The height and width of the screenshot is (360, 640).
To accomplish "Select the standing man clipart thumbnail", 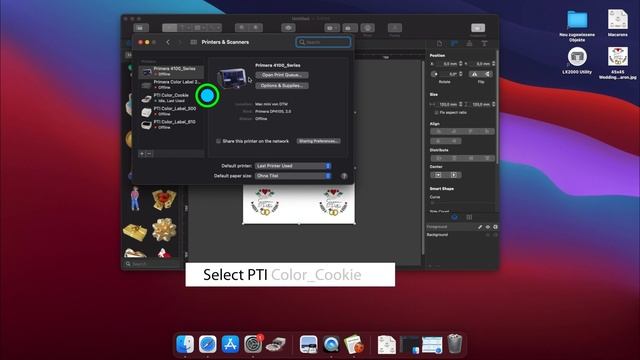I will (135, 199).
